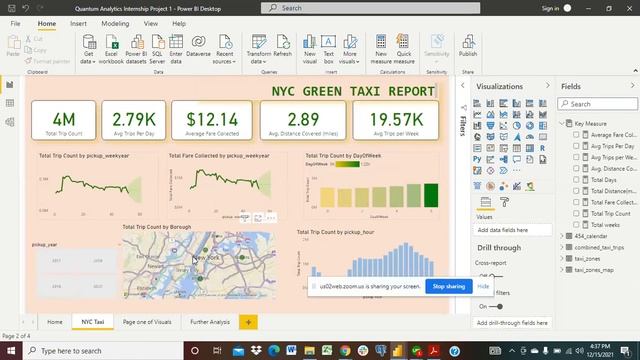Expand the taxi_zones table
The width and height of the screenshot is (640, 360).
point(562,258)
